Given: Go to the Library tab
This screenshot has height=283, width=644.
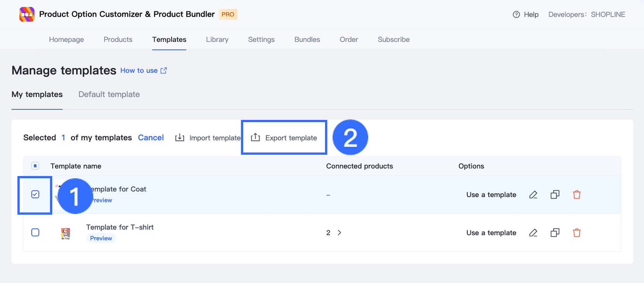Looking at the screenshot, I should (217, 39).
